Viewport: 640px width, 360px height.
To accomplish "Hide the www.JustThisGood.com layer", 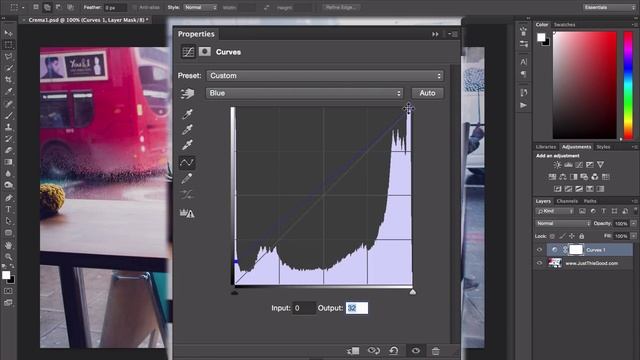I will tap(539, 263).
